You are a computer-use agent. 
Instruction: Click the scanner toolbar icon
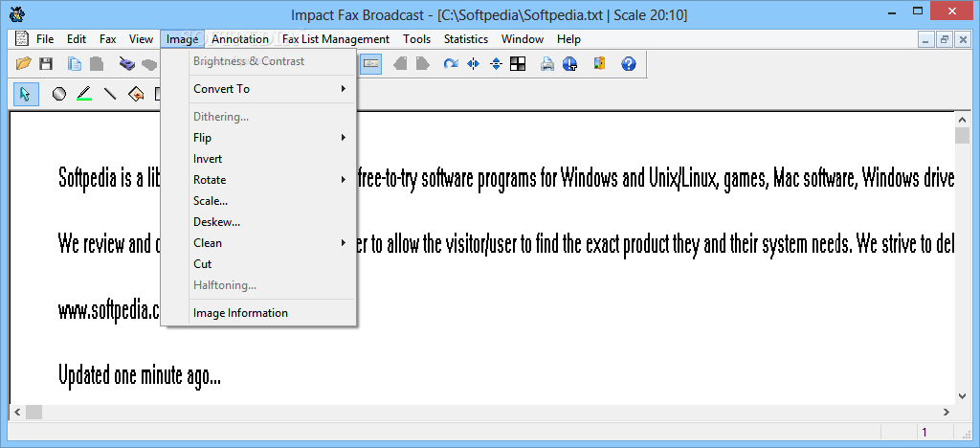click(x=127, y=64)
